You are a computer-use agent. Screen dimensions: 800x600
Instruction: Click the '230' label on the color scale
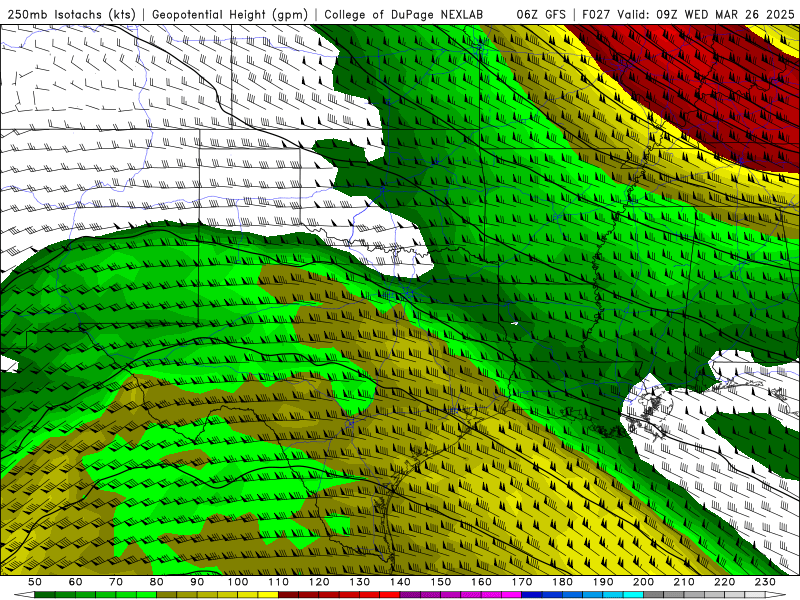tap(765, 582)
